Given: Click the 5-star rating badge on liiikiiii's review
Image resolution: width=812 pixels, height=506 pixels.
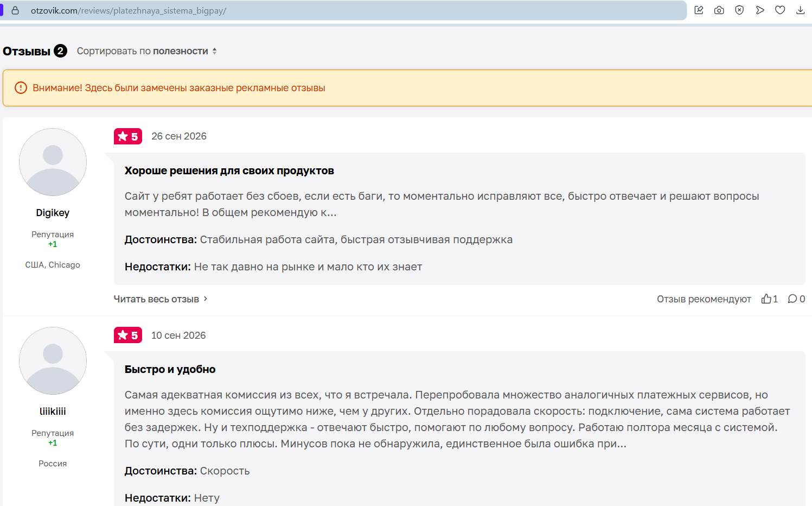Looking at the screenshot, I should click(x=128, y=335).
